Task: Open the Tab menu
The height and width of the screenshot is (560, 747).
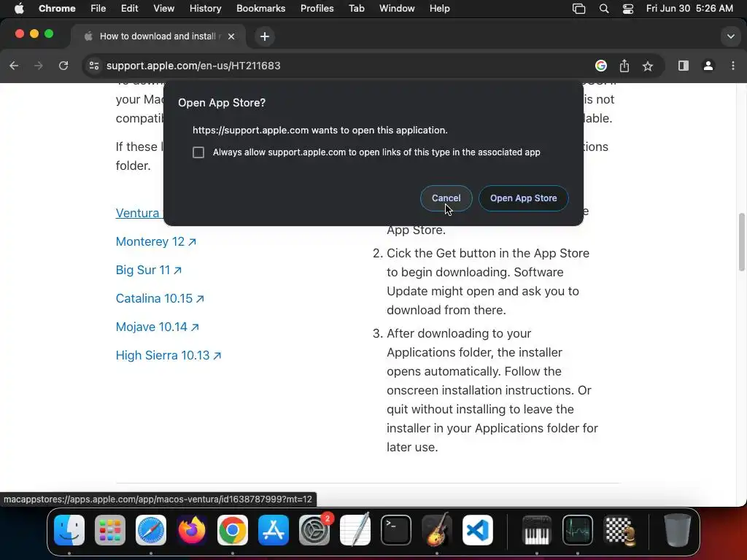Action: [356, 9]
